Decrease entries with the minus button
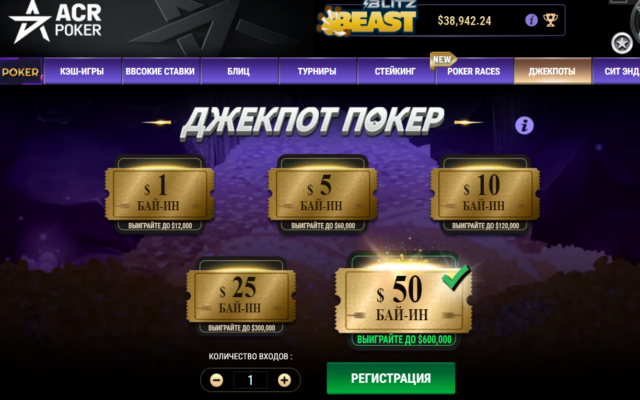The width and height of the screenshot is (640, 400). (217, 380)
